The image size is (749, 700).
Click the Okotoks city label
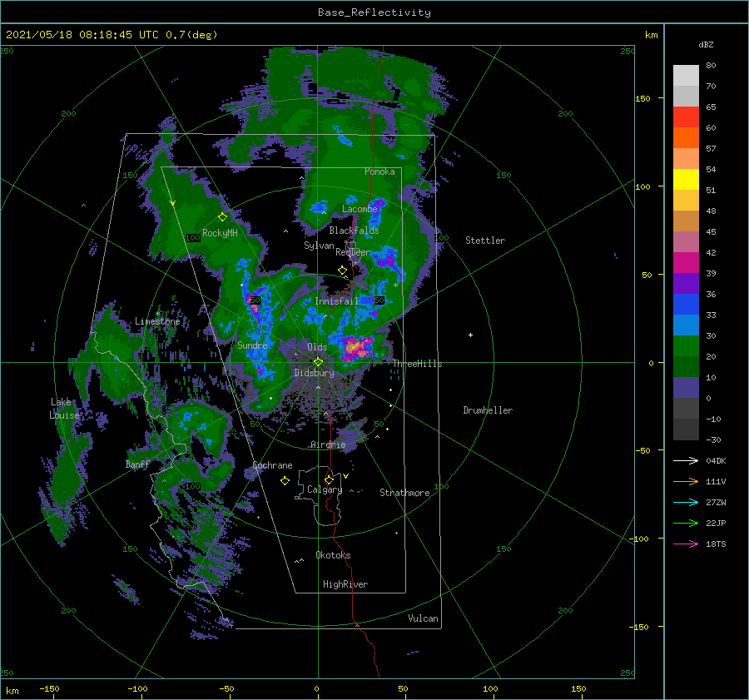(333, 555)
